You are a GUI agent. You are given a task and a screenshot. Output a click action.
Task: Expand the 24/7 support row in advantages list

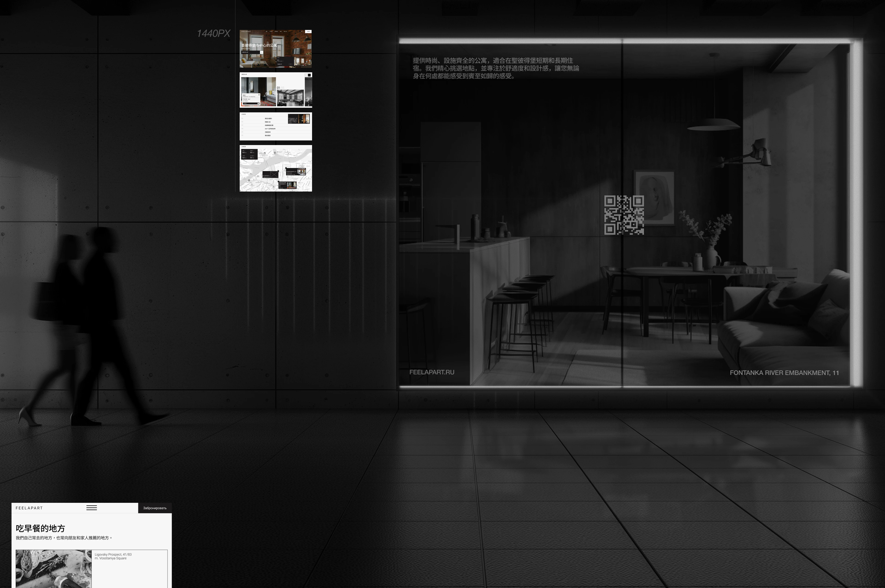(x=270, y=129)
